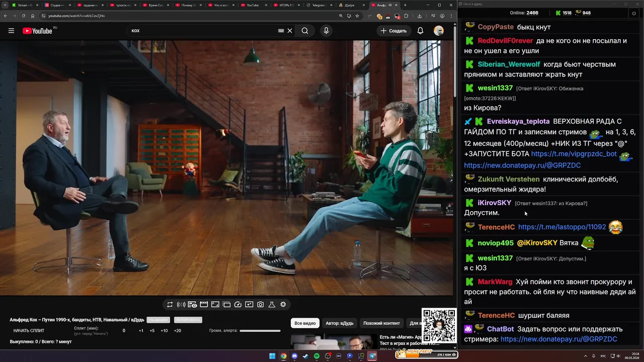Open the gear settings in player toolbar
This screenshot has width=644, height=362.
click(x=283, y=305)
